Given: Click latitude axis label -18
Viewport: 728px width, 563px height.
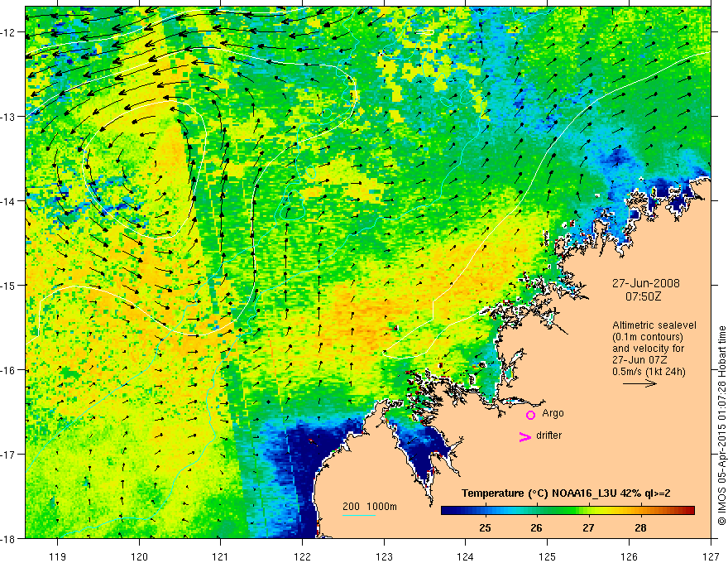Looking at the screenshot, I should (9, 539).
